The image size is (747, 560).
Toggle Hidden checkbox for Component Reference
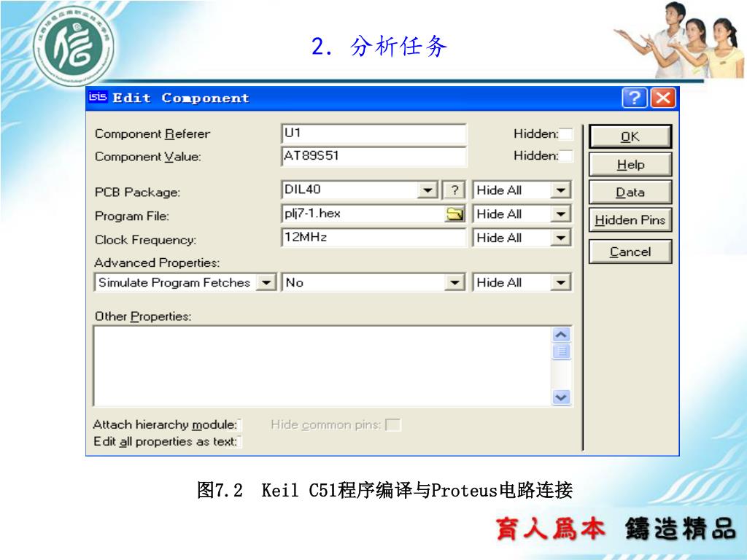pyautogui.click(x=566, y=134)
